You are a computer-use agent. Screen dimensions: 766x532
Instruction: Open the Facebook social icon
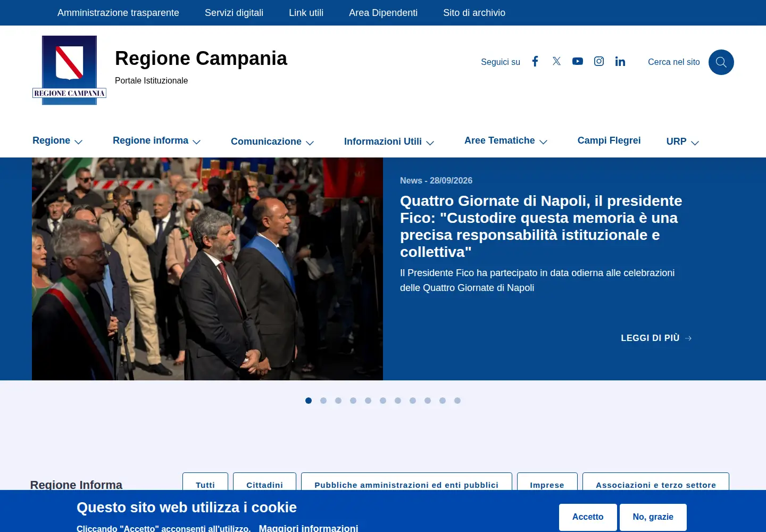535,62
